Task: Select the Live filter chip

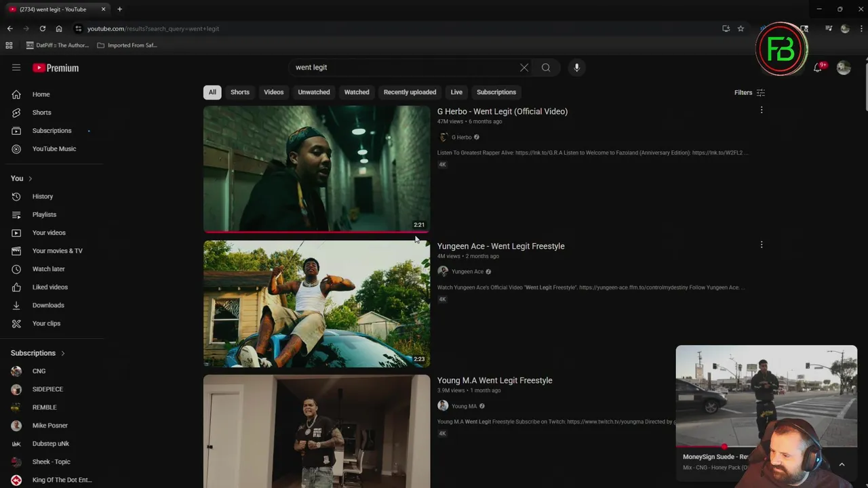Action: [x=456, y=92]
